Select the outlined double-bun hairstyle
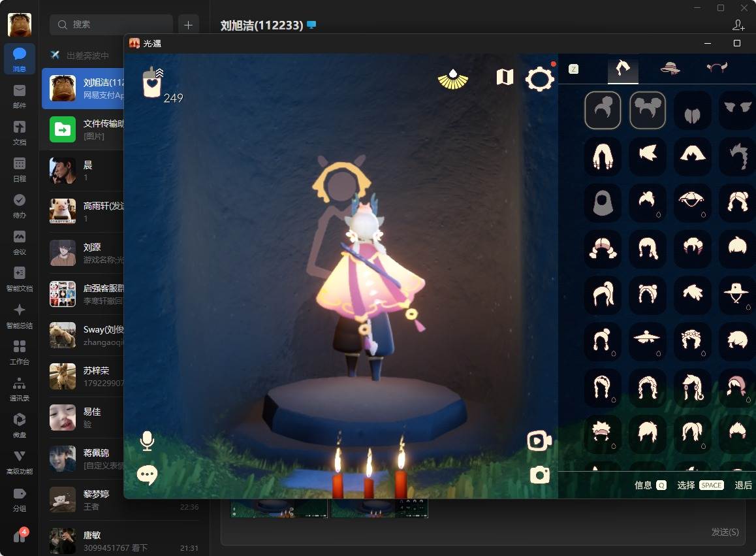 tap(648, 110)
